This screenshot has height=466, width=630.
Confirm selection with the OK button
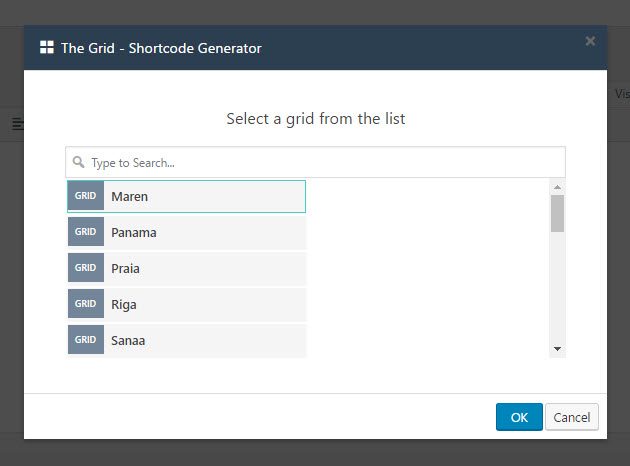[519, 417]
